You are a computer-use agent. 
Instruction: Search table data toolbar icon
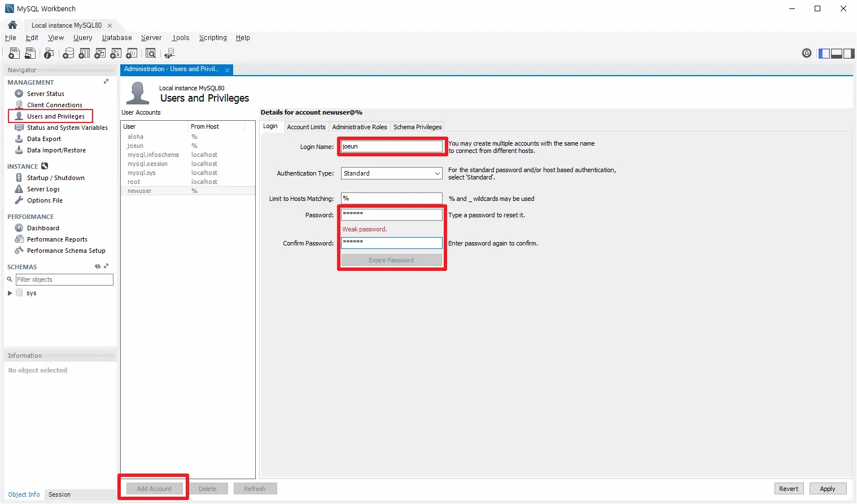pyautogui.click(x=151, y=53)
